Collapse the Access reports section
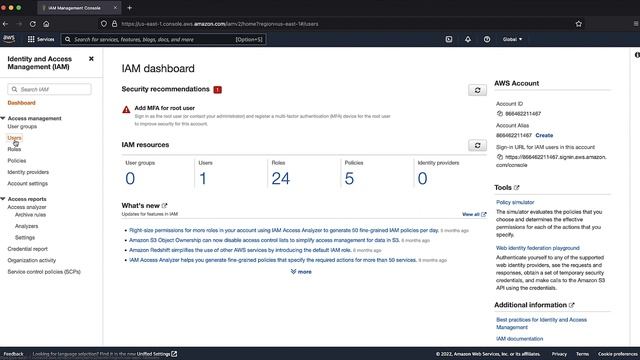This screenshot has height=360, width=640. 3,199
